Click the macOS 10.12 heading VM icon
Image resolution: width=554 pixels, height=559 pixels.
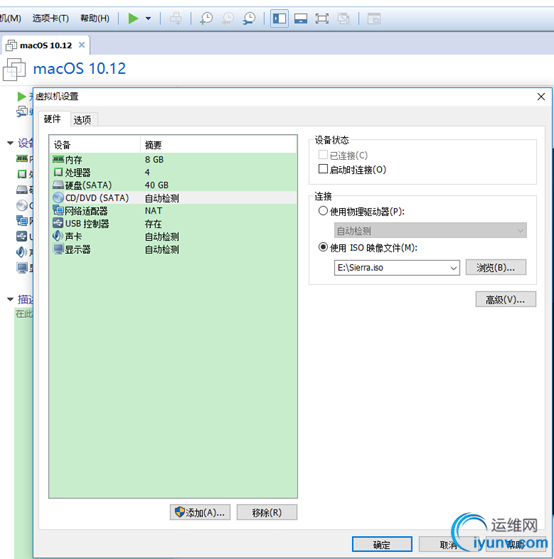pos(14,69)
